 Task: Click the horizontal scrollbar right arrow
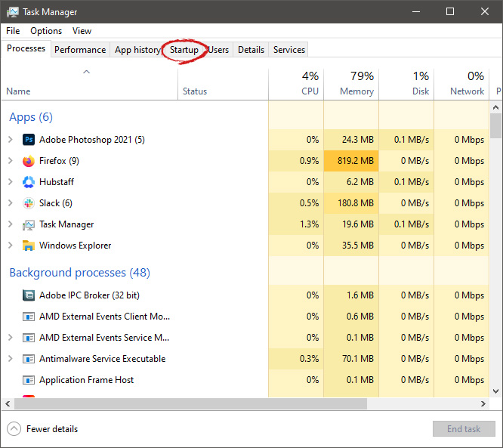coord(483,403)
